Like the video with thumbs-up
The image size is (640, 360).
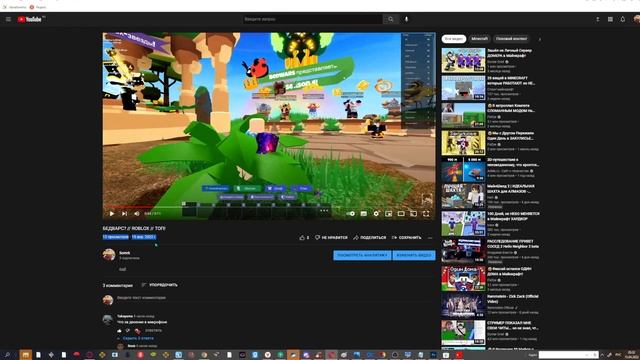(x=302, y=238)
